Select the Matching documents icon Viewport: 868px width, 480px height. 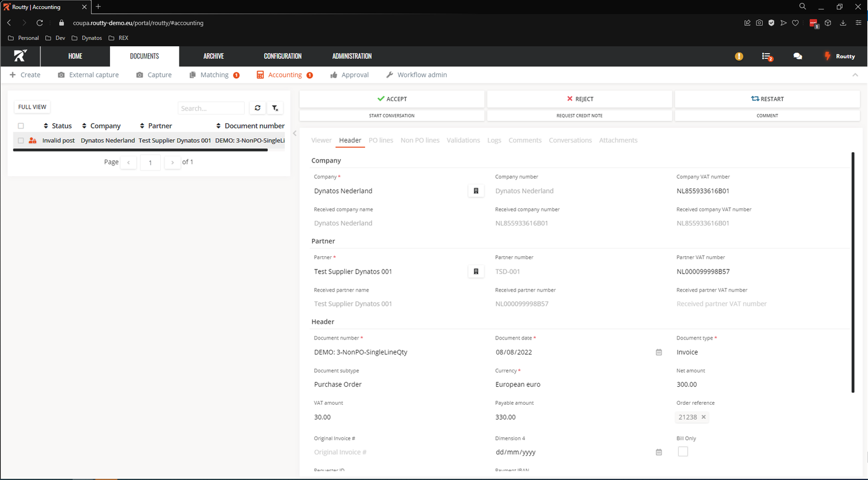(193, 75)
